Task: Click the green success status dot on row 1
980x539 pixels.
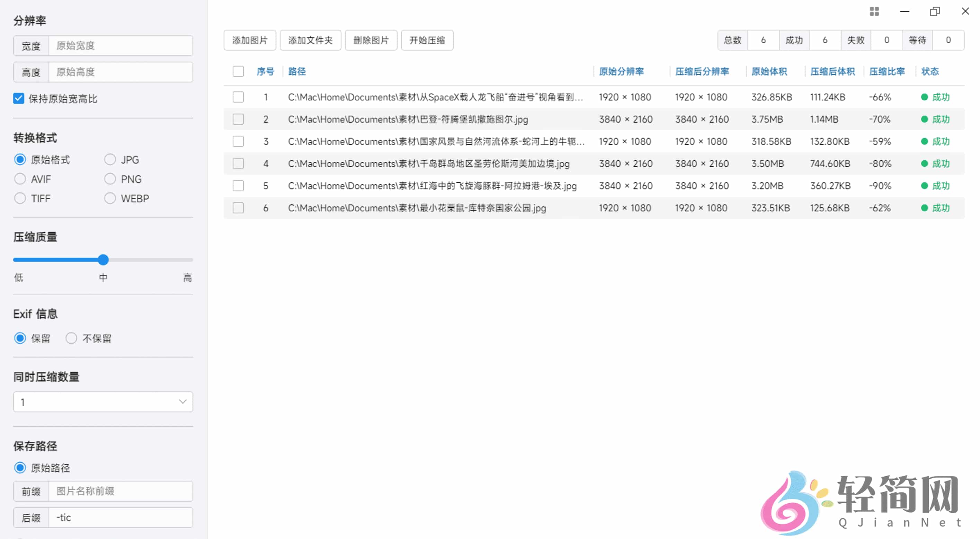Action: click(925, 97)
